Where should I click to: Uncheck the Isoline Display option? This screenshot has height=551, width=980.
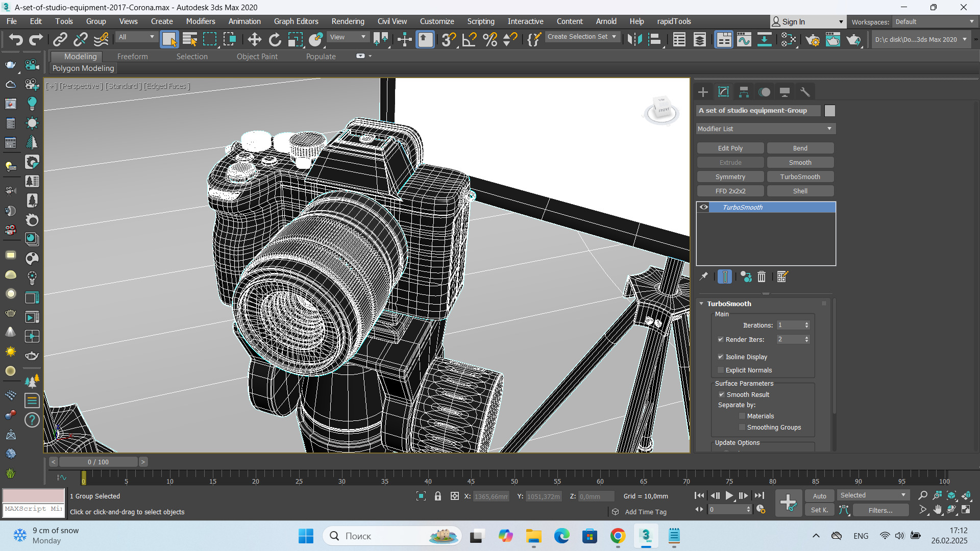[721, 357]
